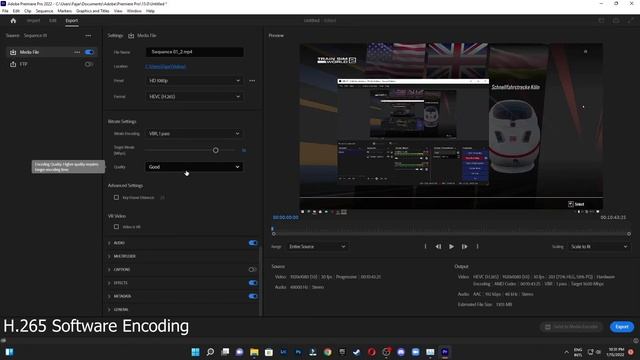Viewport: 640px width, 360px height.
Task: Click the Media File destination icon
Action: coord(13,52)
